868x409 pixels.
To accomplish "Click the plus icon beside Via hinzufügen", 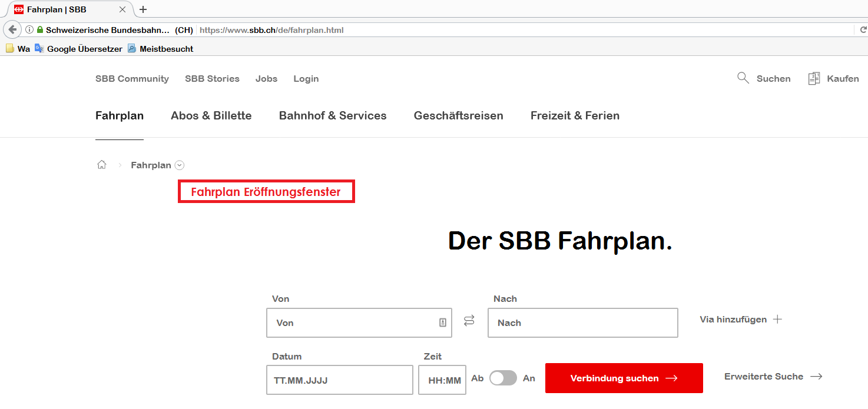I will 777,319.
